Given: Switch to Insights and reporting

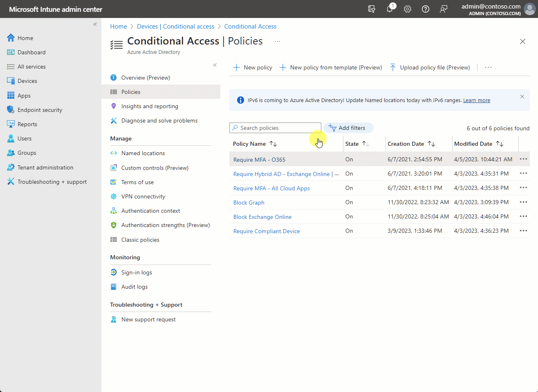Looking at the screenshot, I should [150, 106].
